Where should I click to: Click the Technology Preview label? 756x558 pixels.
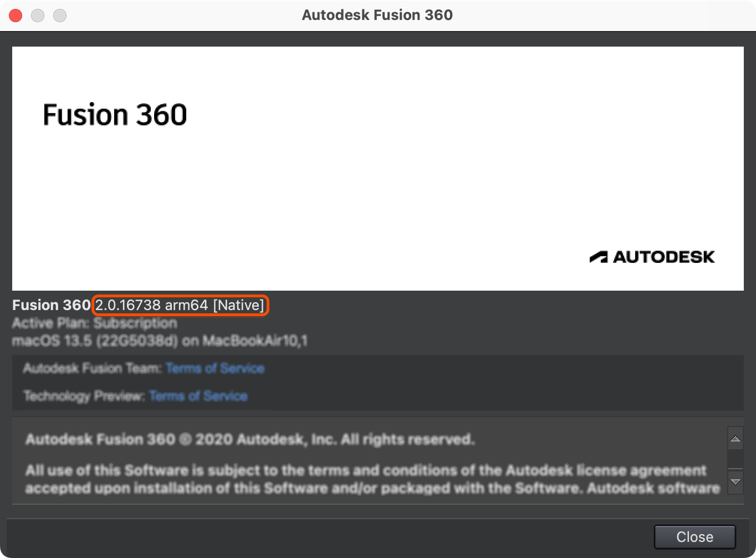(x=84, y=396)
